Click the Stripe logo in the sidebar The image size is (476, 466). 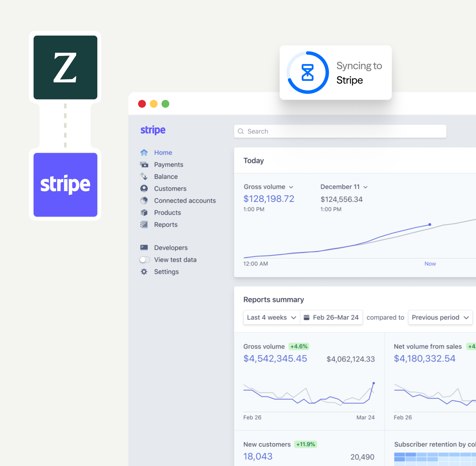(153, 130)
